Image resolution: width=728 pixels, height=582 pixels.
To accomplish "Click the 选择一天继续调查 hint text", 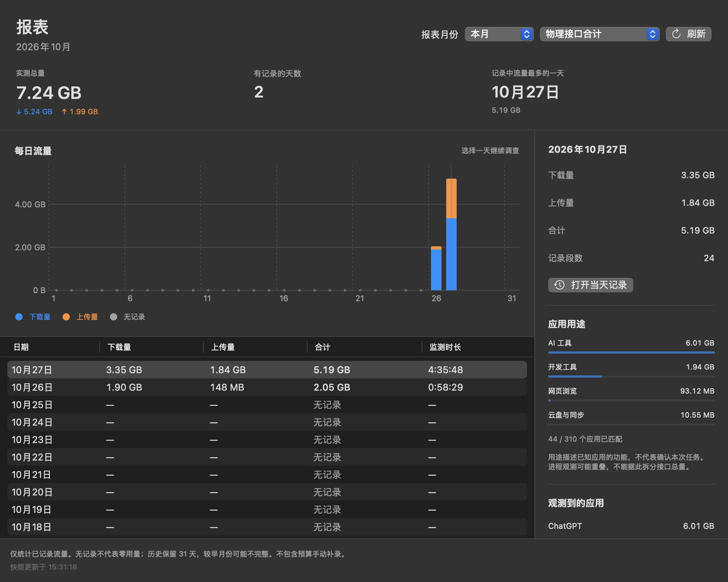I will coord(490,151).
